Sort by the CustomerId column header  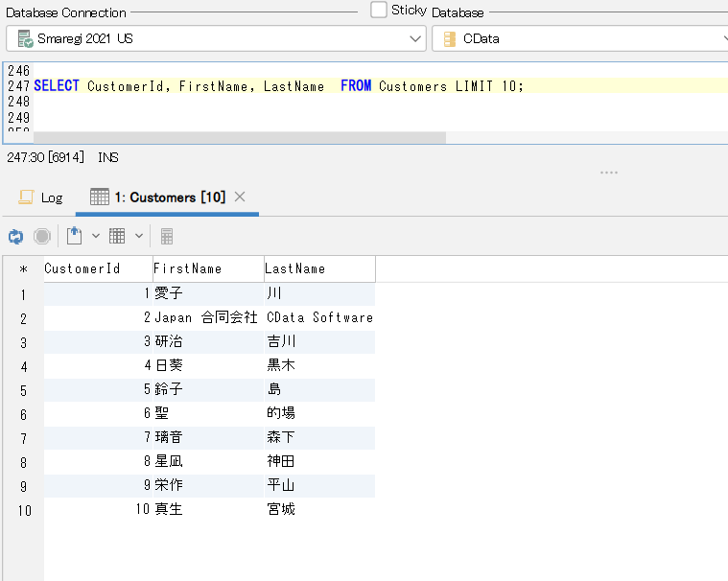(98, 269)
